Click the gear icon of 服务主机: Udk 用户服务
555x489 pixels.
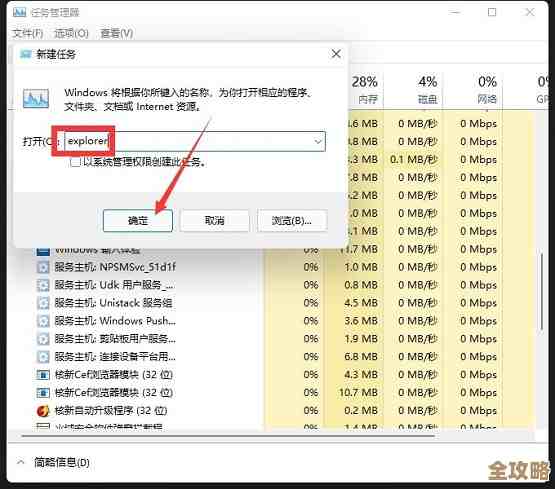tap(43, 285)
